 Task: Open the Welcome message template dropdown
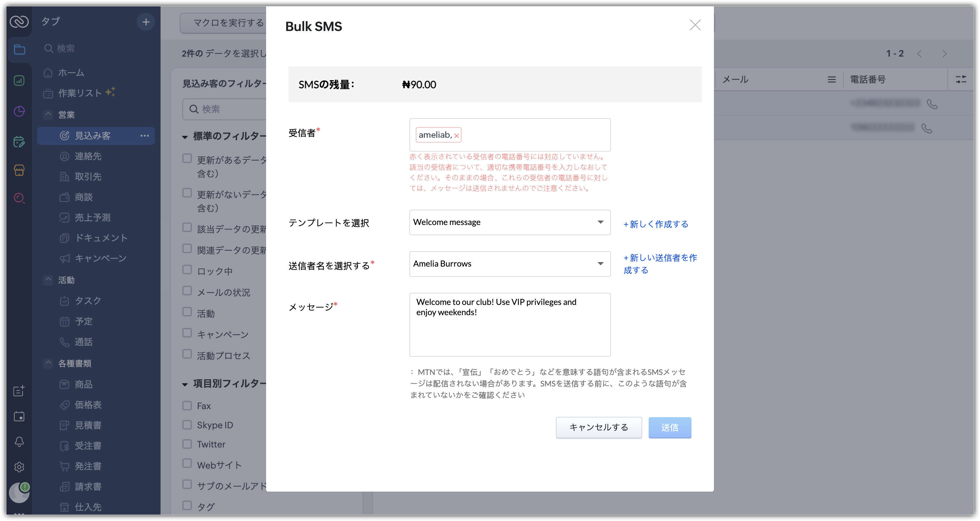(x=510, y=222)
